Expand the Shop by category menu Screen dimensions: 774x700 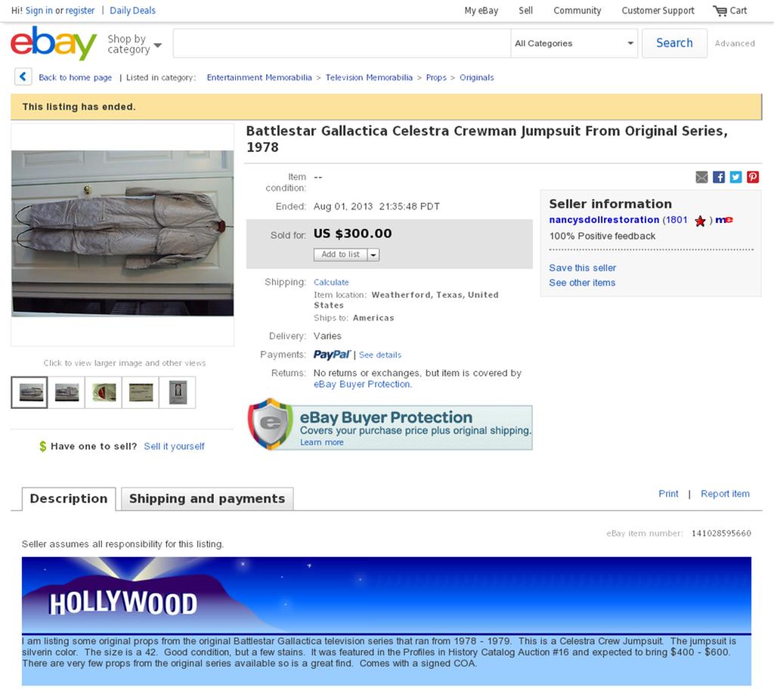(135, 44)
